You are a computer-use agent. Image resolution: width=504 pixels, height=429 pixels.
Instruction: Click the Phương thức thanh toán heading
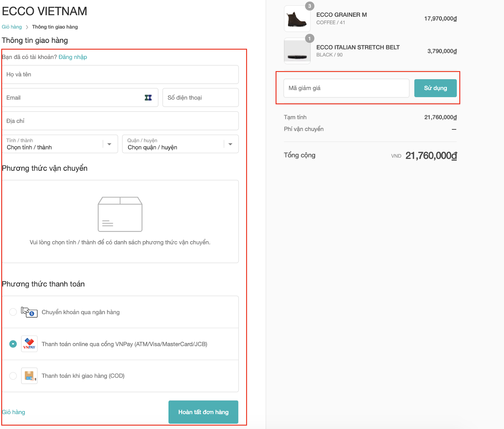click(43, 284)
